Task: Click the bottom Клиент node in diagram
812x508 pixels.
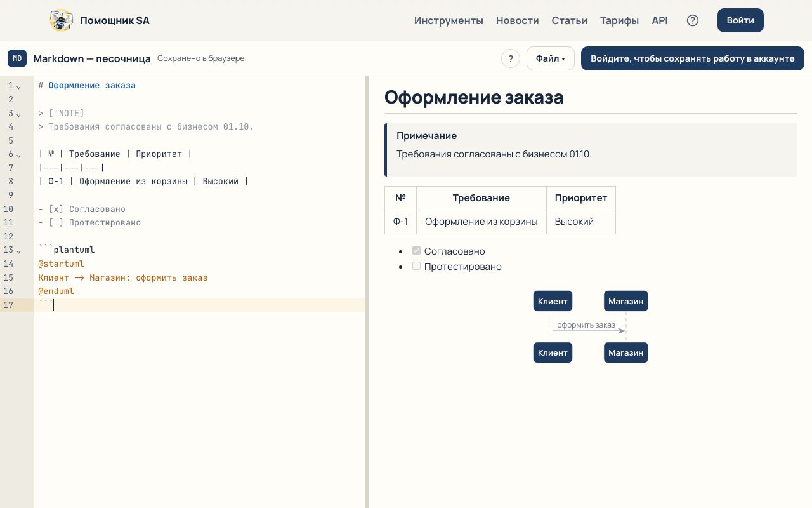Action: coord(553,352)
